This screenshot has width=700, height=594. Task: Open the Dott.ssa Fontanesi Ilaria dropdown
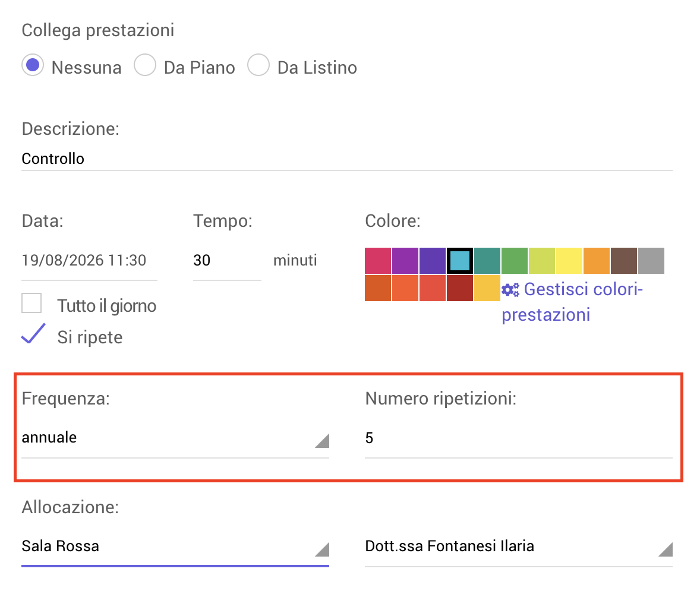519,546
